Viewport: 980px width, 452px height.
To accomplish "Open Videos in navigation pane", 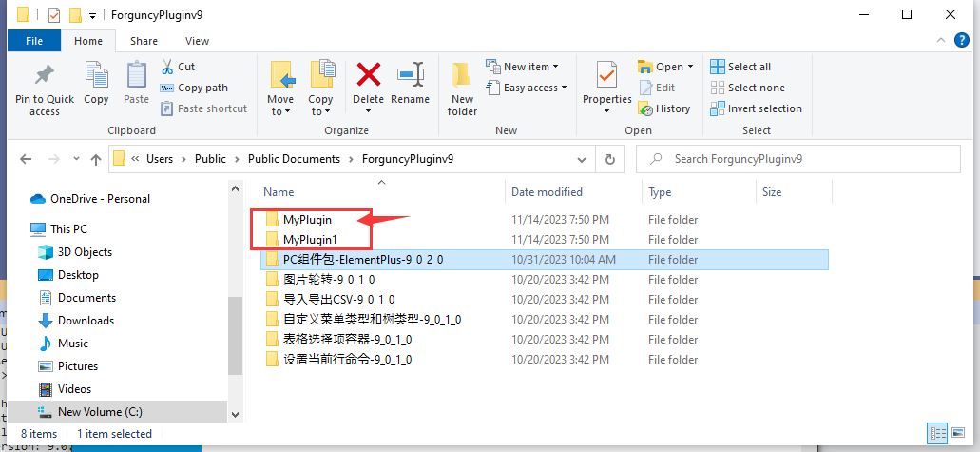I will coord(65,389).
